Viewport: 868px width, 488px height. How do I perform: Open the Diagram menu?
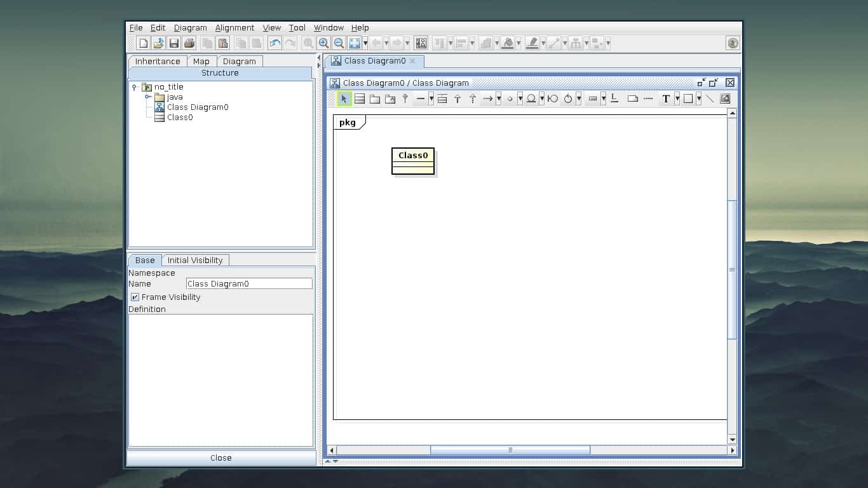point(191,28)
